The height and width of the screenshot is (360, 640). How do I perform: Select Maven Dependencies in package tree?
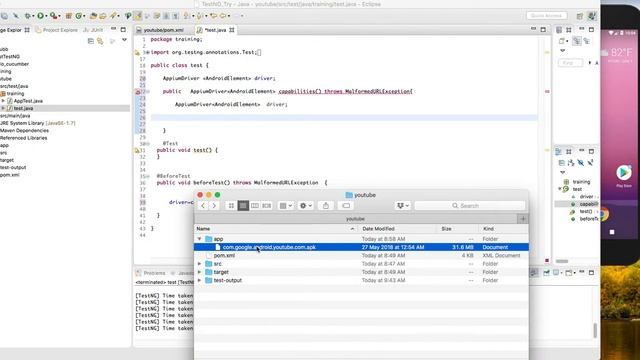24,131
